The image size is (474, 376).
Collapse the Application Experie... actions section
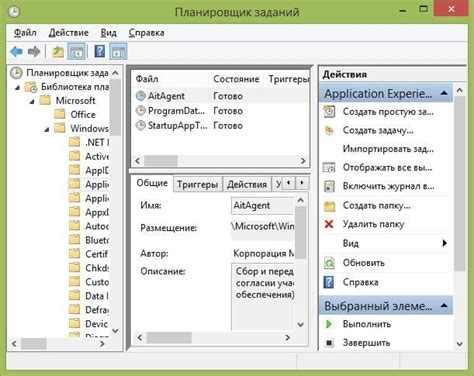(x=444, y=93)
